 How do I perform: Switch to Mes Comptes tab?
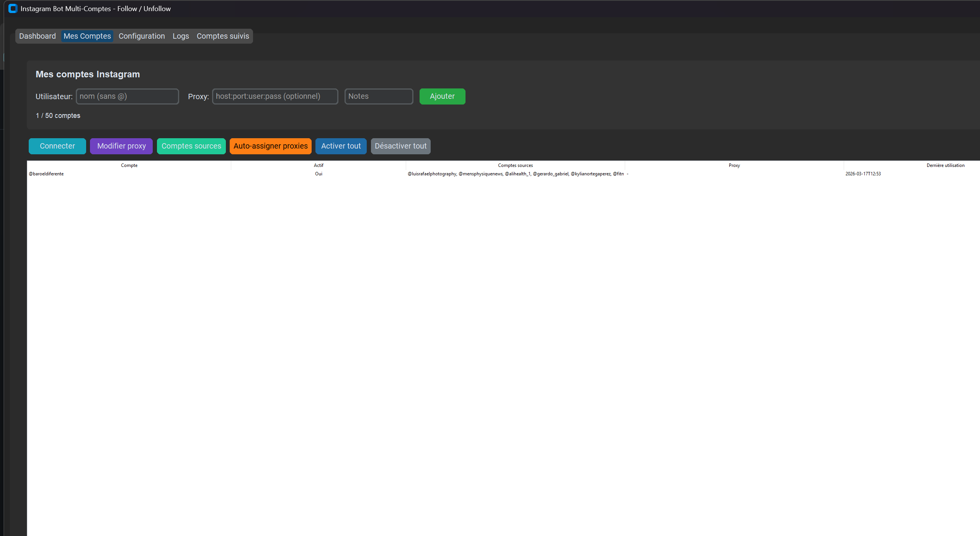tap(87, 36)
